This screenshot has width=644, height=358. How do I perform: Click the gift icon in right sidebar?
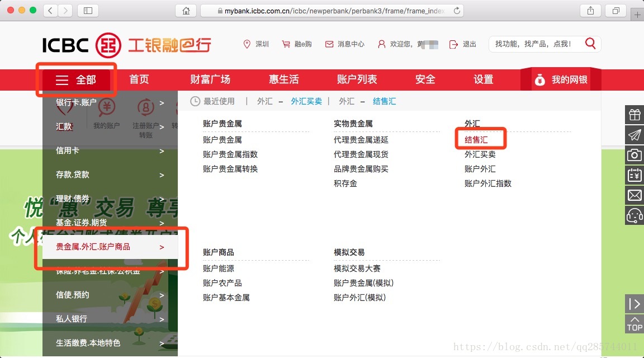pos(634,115)
